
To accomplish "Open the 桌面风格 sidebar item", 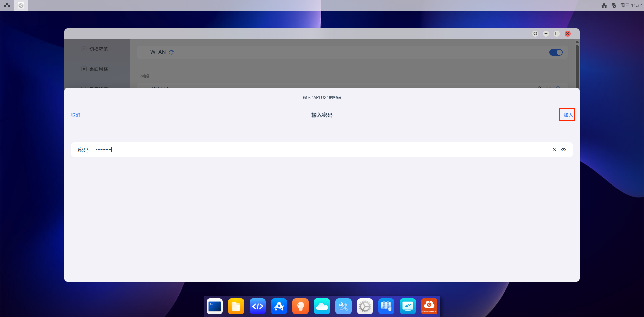I will [98, 69].
